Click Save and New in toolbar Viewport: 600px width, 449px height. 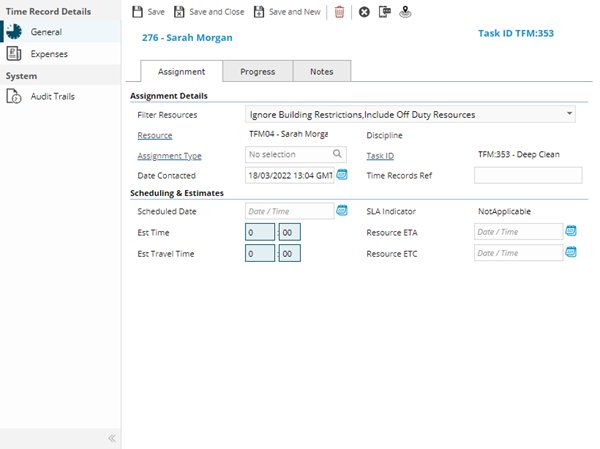pyautogui.click(x=287, y=12)
